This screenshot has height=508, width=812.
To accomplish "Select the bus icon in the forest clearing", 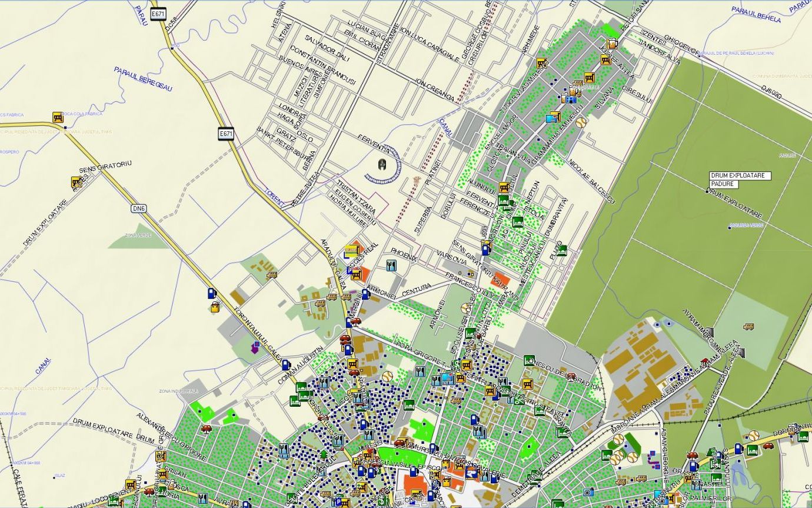I will (x=748, y=326).
